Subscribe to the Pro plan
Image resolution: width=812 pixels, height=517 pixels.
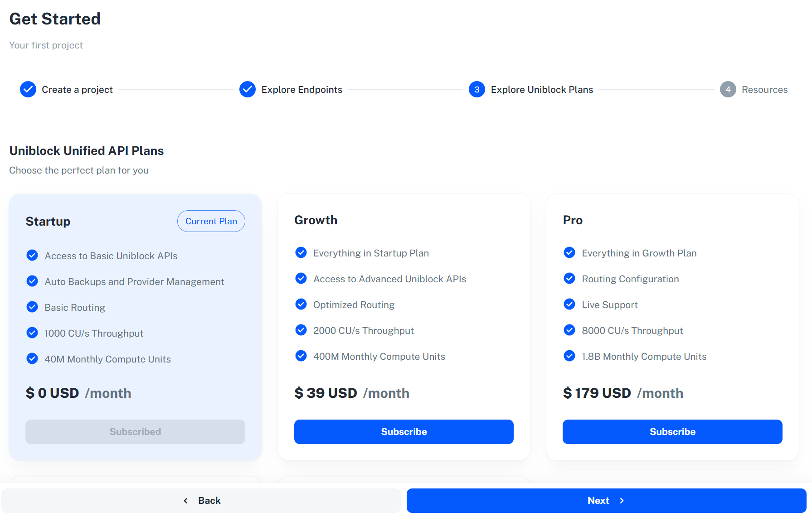(672, 432)
